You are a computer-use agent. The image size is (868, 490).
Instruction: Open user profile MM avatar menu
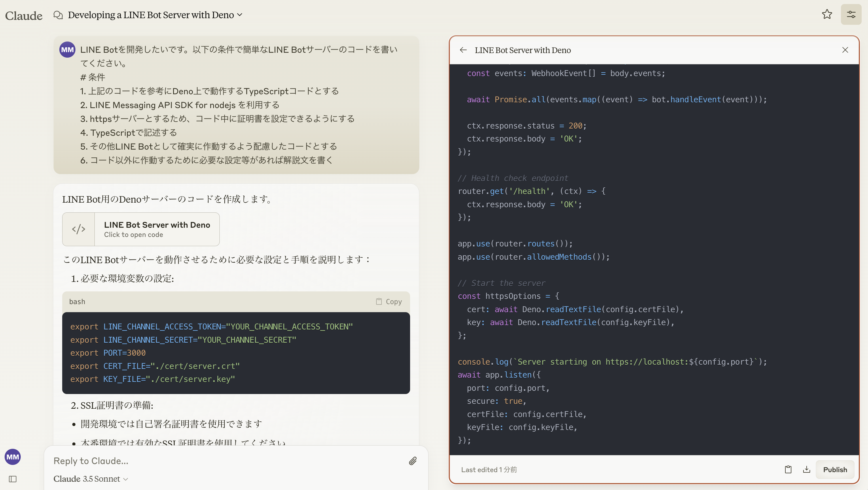click(x=13, y=457)
